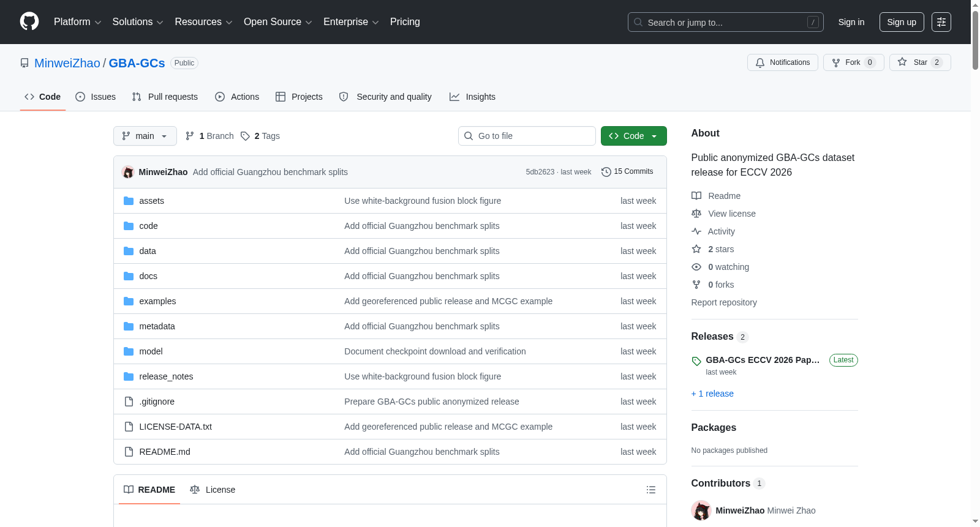Viewport: 980px width, 527px height.
Task: Open the code folder
Action: point(148,226)
